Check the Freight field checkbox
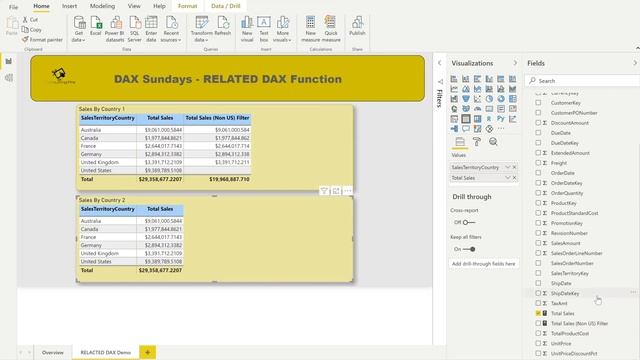The image size is (640, 360). tap(538, 162)
